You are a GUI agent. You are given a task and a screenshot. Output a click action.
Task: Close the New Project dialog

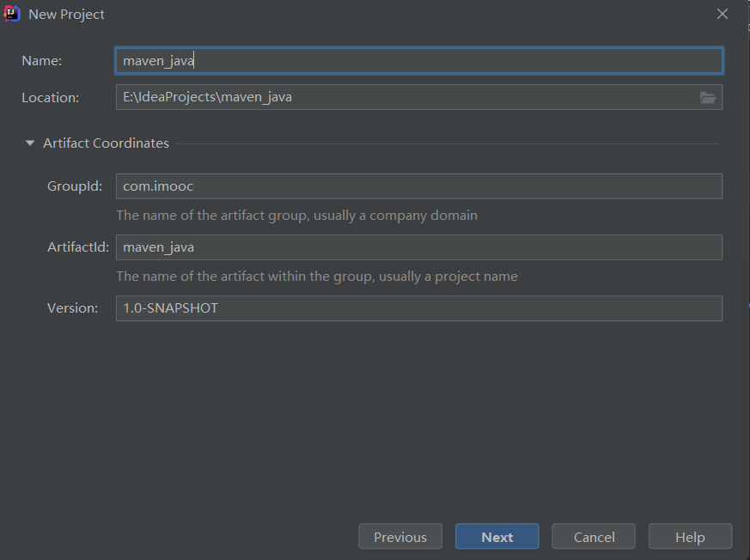[723, 14]
